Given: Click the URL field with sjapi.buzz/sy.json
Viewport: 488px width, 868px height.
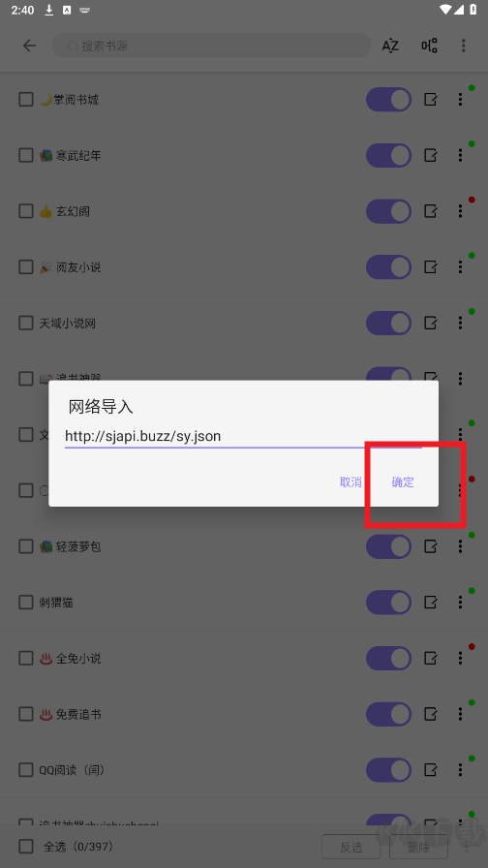Looking at the screenshot, I should (x=243, y=436).
